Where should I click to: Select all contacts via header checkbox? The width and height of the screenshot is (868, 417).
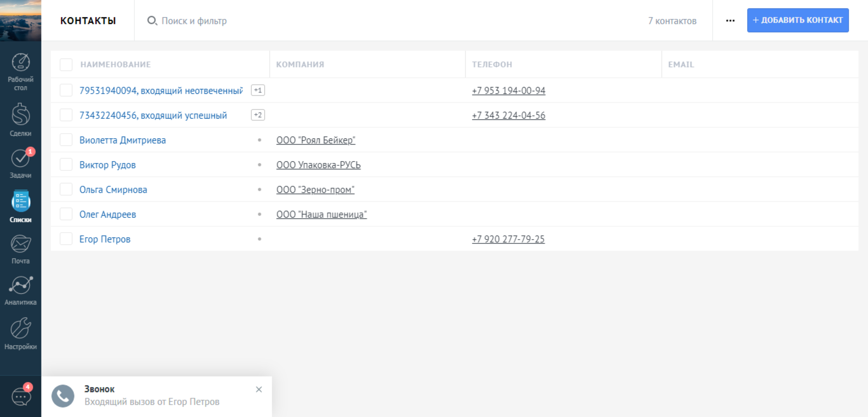point(66,64)
